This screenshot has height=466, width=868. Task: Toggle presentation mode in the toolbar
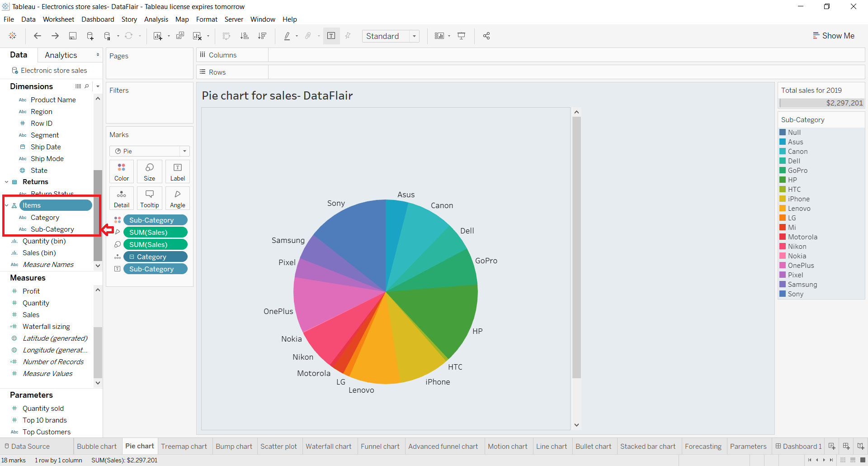(462, 36)
